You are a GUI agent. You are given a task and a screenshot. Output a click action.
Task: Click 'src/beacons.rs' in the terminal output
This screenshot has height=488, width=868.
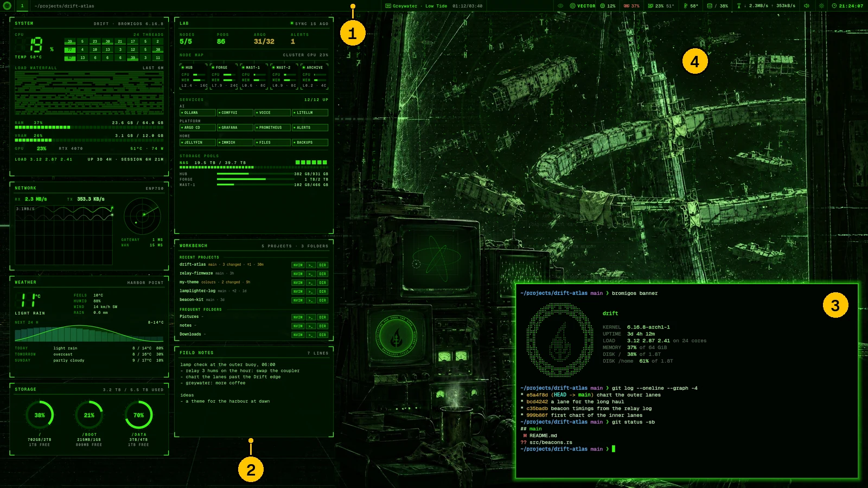551,442
